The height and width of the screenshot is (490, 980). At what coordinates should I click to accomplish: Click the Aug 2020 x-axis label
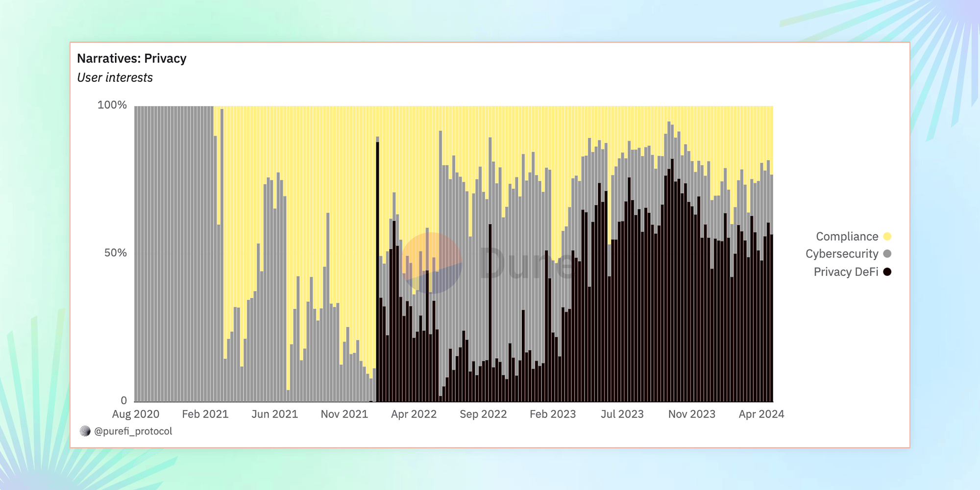tap(136, 415)
